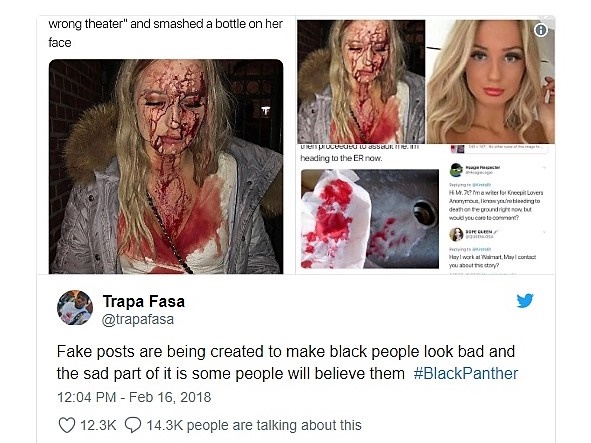This screenshot has height=443, width=591.
Task: Click the info icon on the image
Action: pos(541,30)
